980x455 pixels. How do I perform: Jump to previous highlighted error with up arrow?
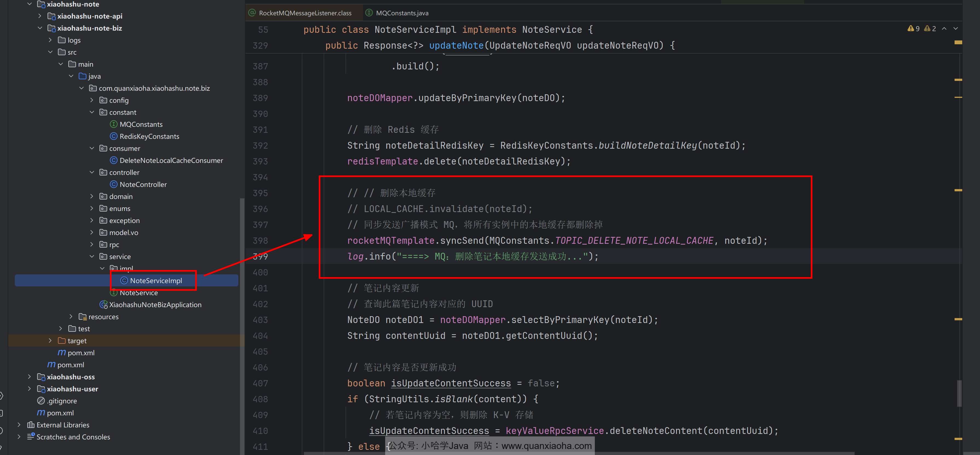tap(944, 28)
